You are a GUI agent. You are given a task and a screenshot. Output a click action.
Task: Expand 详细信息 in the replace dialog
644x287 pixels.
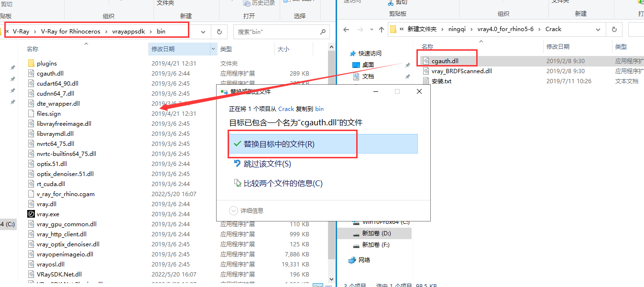click(247, 210)
